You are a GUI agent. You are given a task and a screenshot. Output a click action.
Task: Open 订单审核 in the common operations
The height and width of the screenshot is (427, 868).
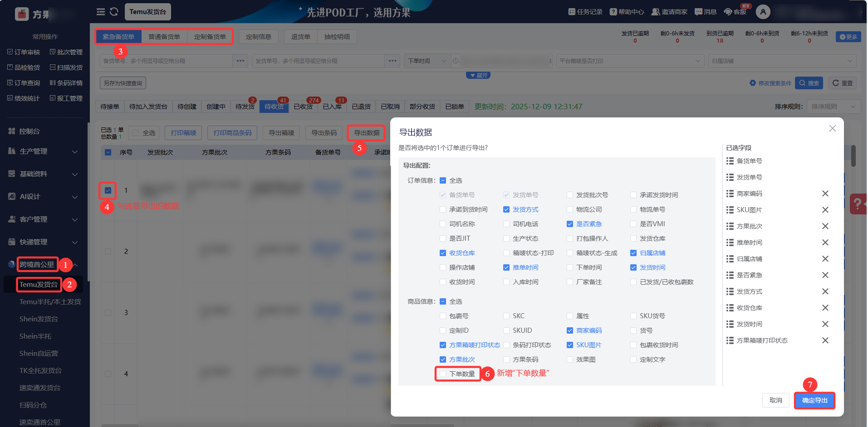click(x=24, y=52)
